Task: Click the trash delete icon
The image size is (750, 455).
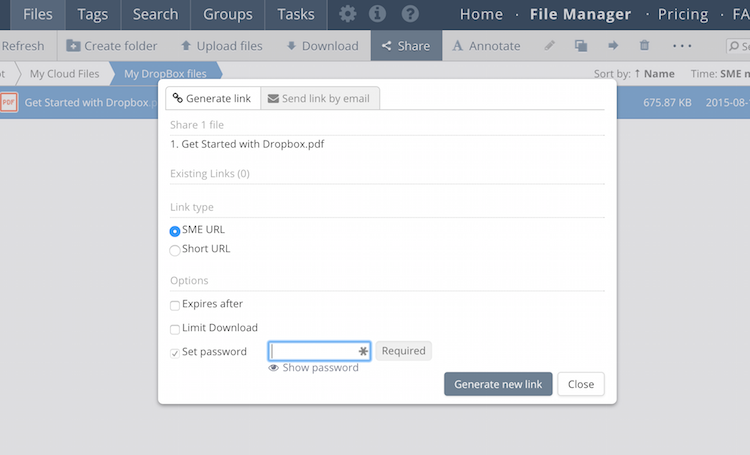Action: (x=644, y=46)
